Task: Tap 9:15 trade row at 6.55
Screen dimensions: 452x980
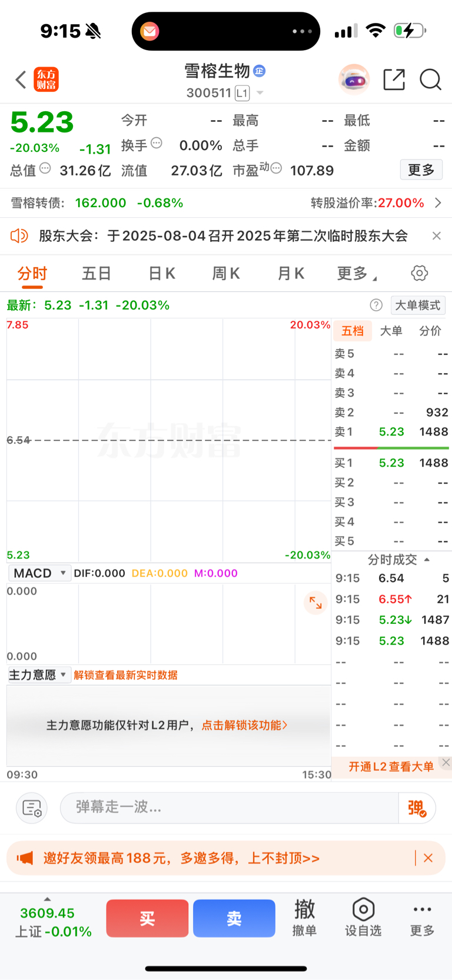Action: point(392,599)
